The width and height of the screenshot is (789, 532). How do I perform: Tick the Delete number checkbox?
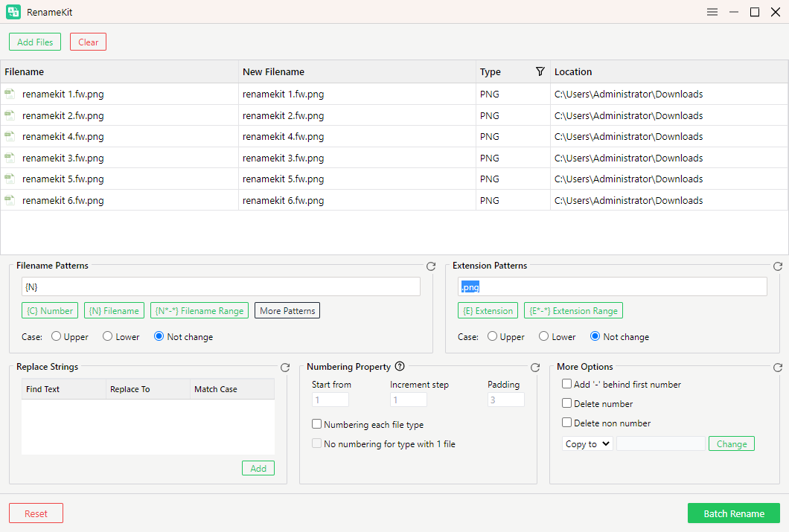click(x=566, y=403)
